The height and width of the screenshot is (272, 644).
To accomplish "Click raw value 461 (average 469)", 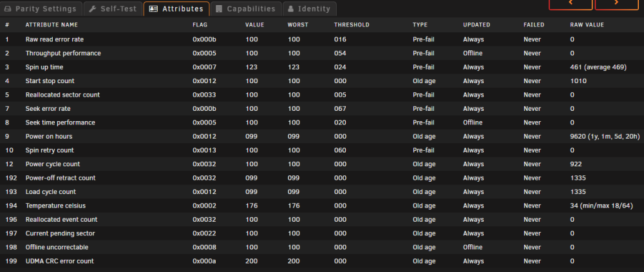I will click(598, 67).
